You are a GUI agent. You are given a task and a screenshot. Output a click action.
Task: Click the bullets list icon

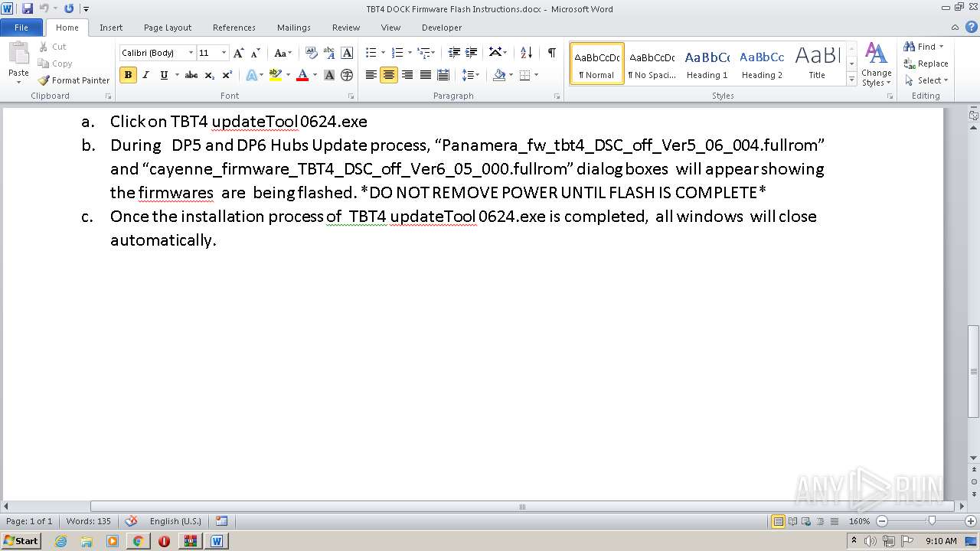(371, 53)
